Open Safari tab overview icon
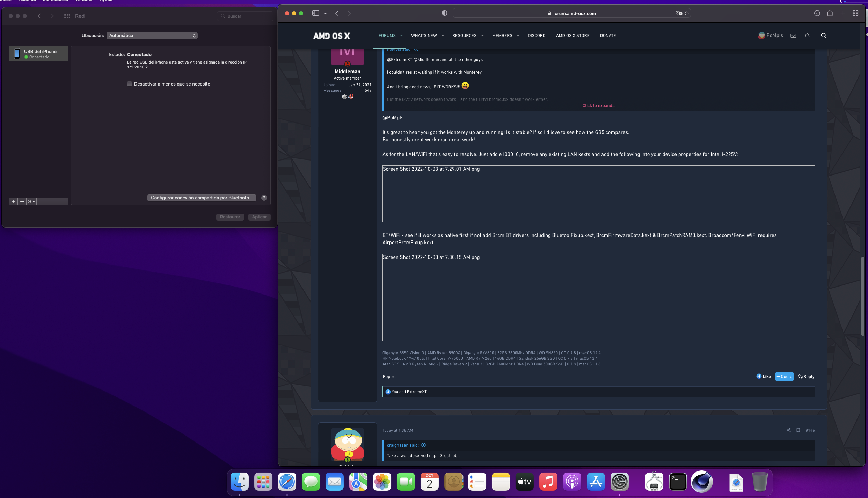Image resolution: width=868 pixels, height=498 pixels. click(x=855, y=13)
